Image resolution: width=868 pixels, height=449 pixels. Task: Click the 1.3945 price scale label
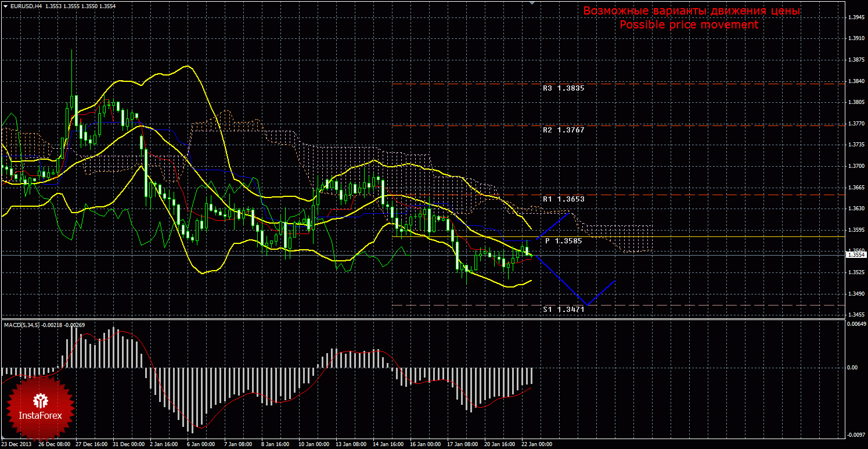click(x=855, y=17)
